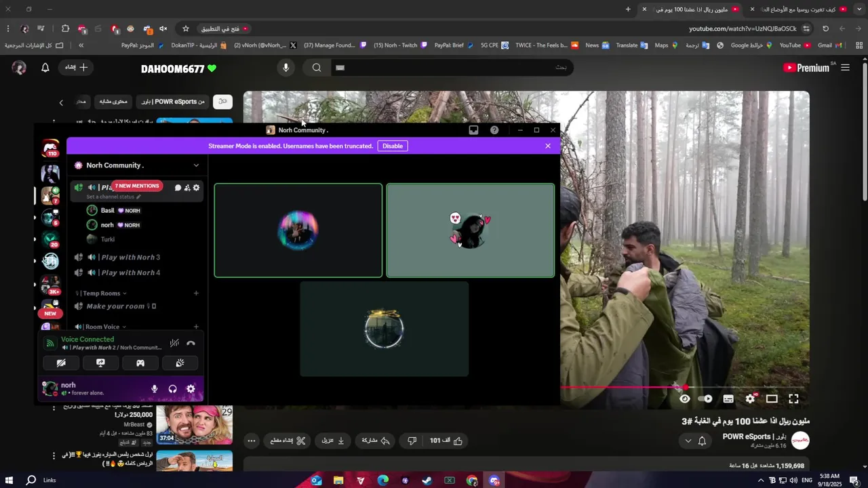Screen dimensions: 868x488
Task: Open the Steam icon in Windows taskbar
Action: point(427,481)
